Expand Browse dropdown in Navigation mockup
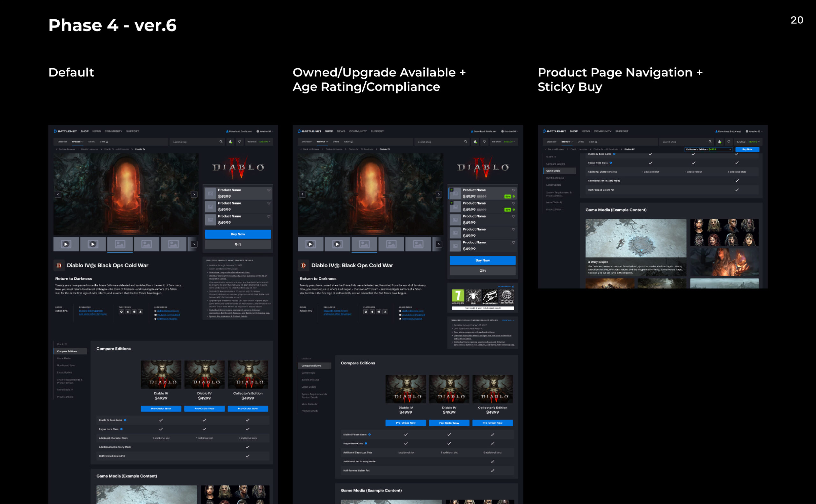This screenshot has width=816, height=504. coord(567,142)
